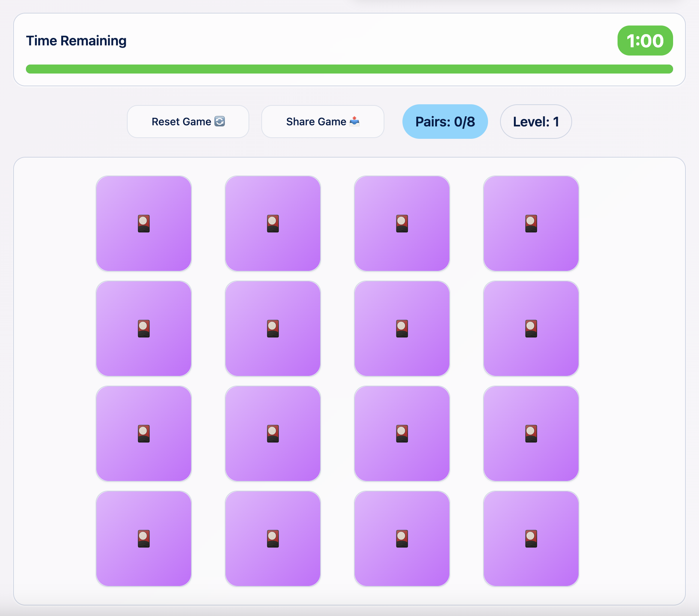Screen dimensions: 699x616
Task: Click the 1:00 timer badge
Action: (x=645, y=41)
